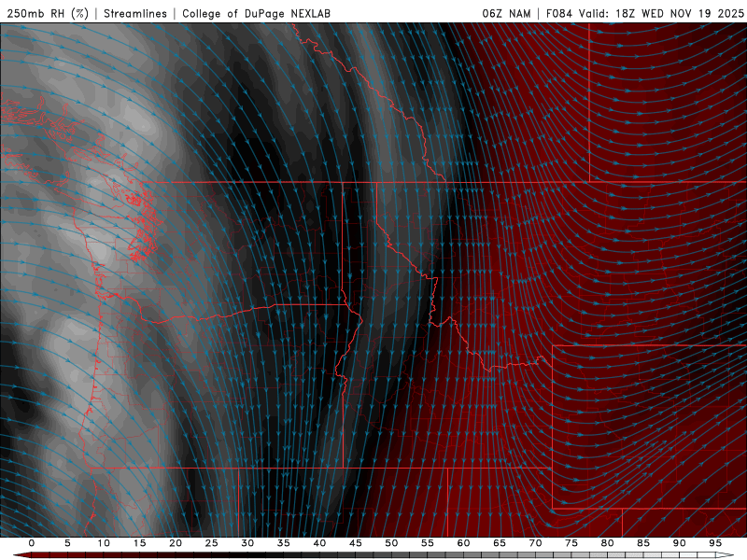The image size is (747, 560).
Task: Click the color bar label "5"
Action: pos(67,543)
